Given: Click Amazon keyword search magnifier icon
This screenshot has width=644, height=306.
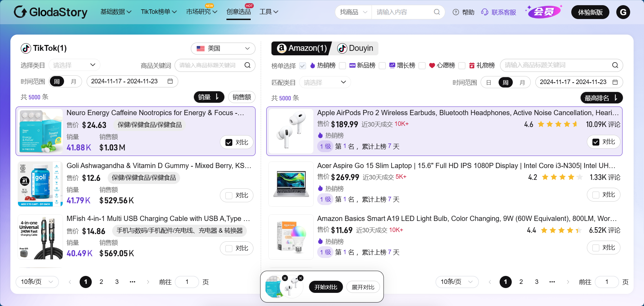Looking at the screenshot, I should click(615, 65).
